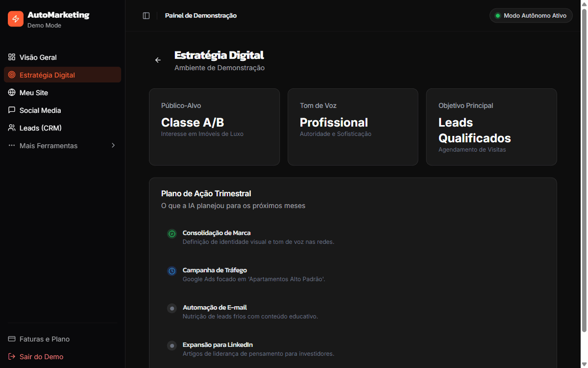Select the Visão Geral grid icon
The height and width of the screenshot is (368, 588).
pyautogui.click(x=11, y=57)
